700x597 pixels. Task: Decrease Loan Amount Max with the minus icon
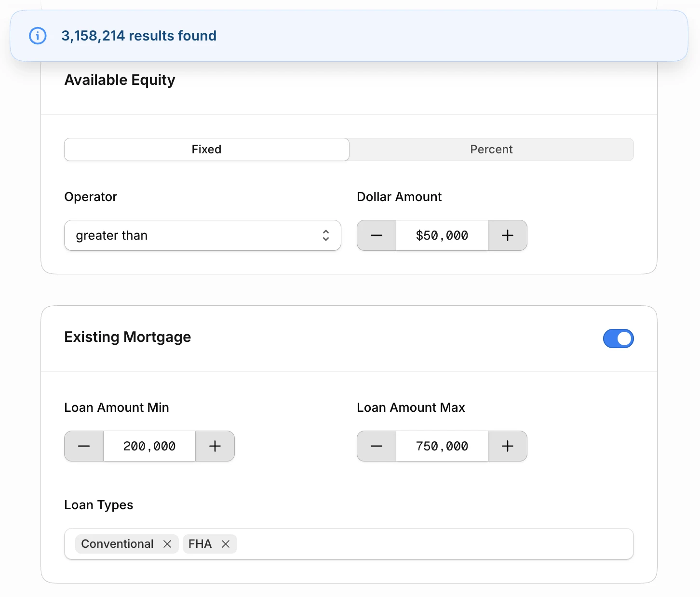pos(376,446)
